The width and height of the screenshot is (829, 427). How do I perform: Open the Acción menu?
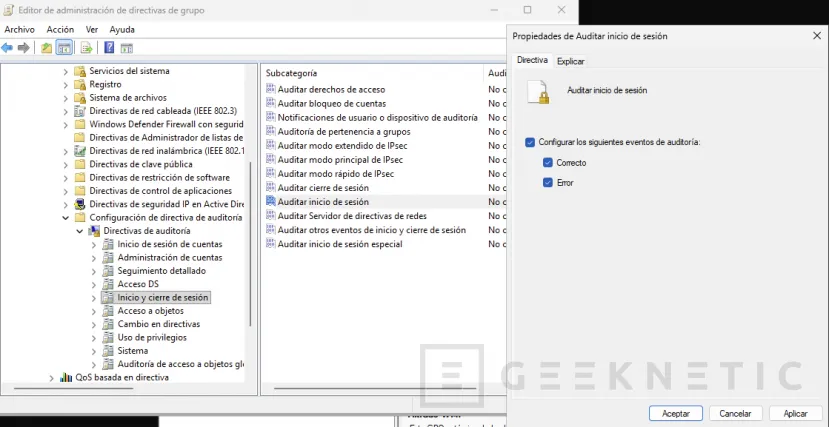(x=60, y=30)
